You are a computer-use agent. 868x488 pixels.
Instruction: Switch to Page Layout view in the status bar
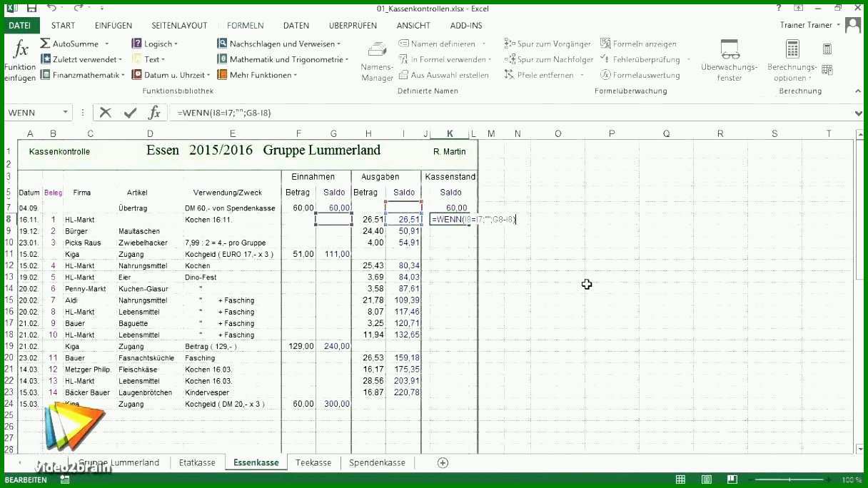(706, 480)
